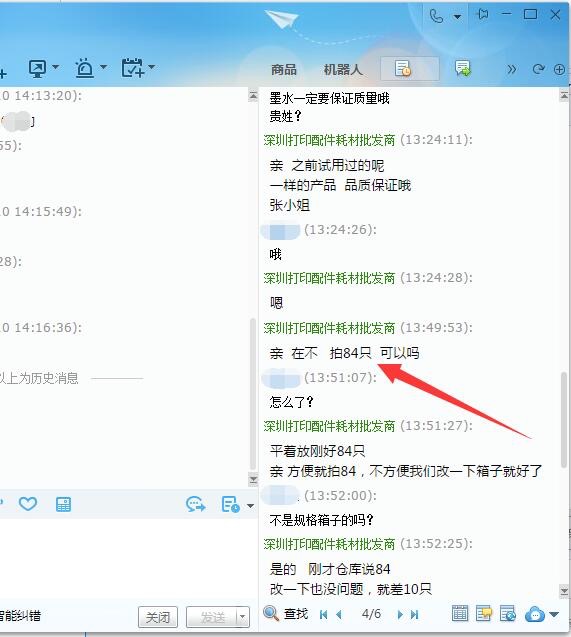The width and height of the screenshot is (571, 637).
Task: Switch to the 机器人 tab
Action: [342, 69]
